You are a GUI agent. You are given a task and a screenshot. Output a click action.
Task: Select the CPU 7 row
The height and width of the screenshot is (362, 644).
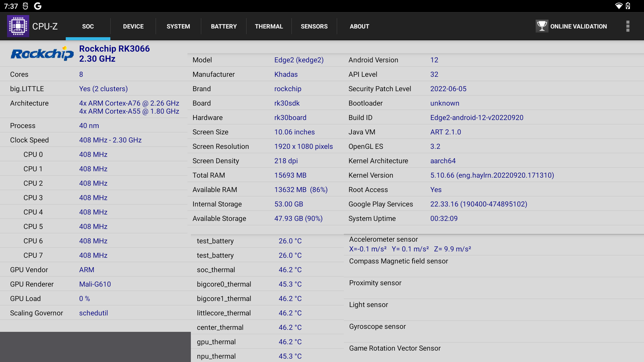(x=94, y=255)
